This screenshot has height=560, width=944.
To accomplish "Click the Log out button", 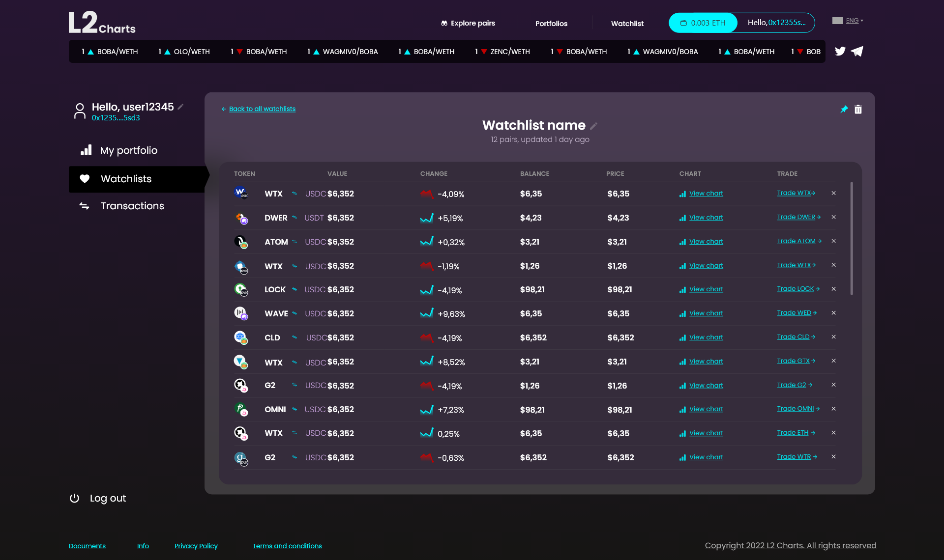I will click(x=98, y=498).
